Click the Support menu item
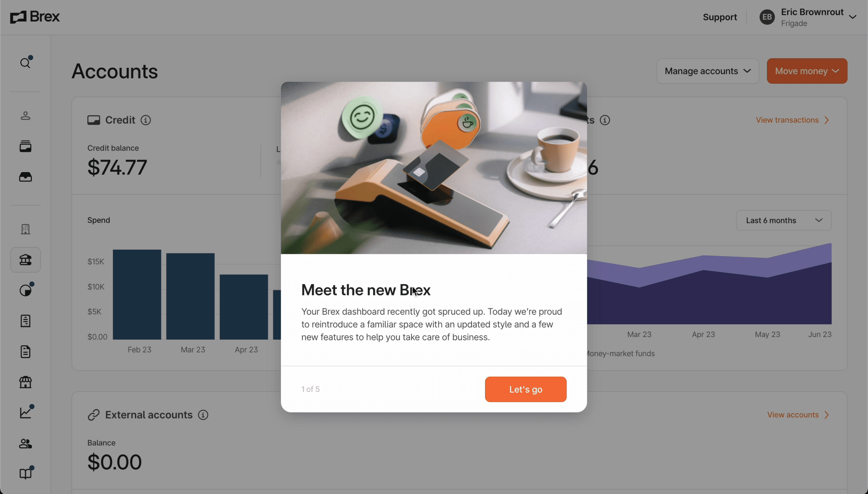The height and width of the screenshot is (494, 868). coord(720,17)
